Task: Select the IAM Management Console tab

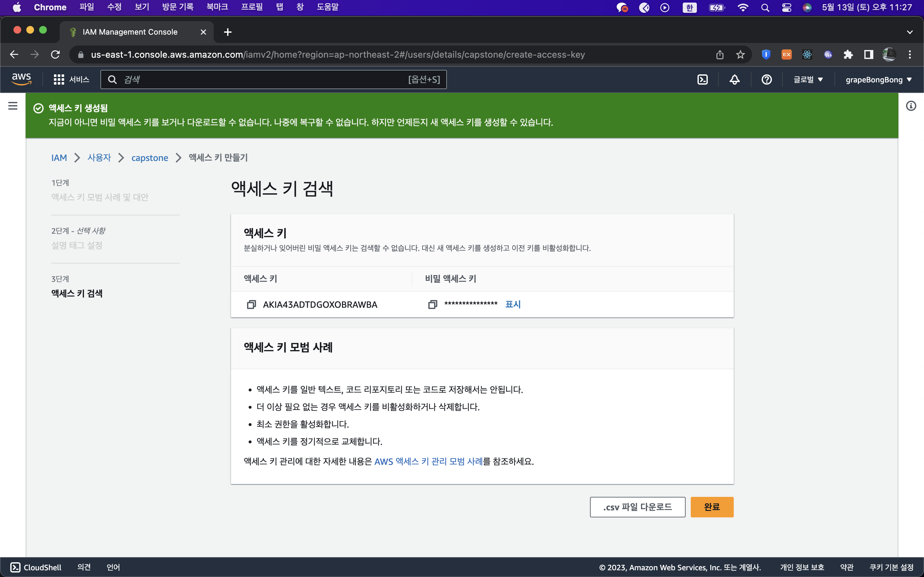Action: pos(130,32)
